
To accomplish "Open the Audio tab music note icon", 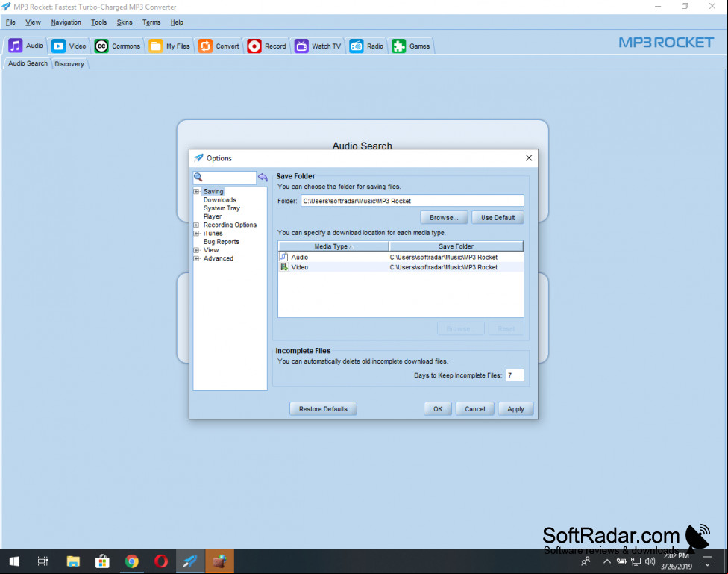I will [x=16, y=46].
